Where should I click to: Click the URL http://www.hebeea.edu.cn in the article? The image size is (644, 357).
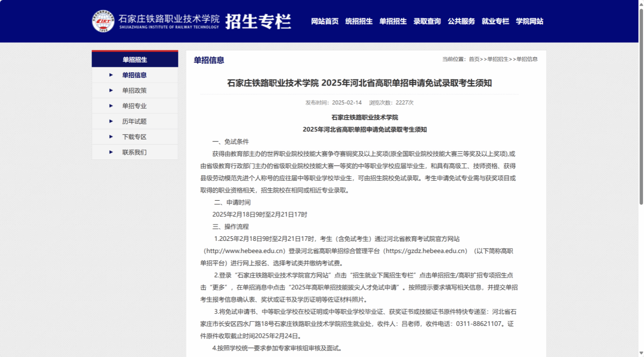coord(245,251)
